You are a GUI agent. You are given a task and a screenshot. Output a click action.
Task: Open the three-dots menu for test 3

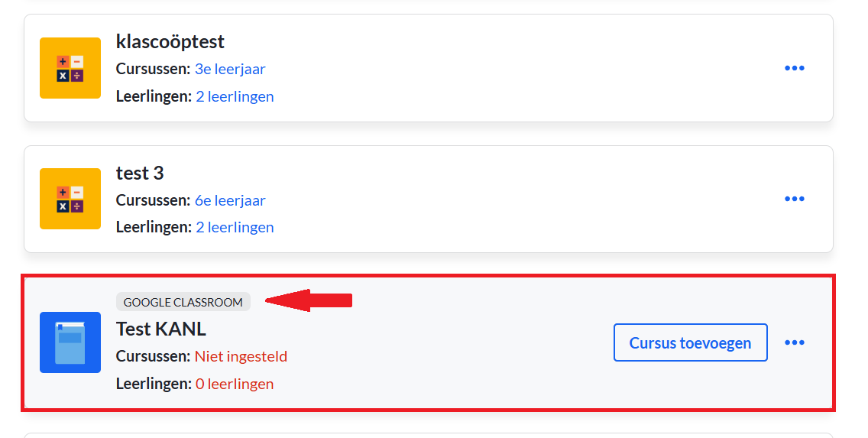pyautogui.click(x=795, y=199)
